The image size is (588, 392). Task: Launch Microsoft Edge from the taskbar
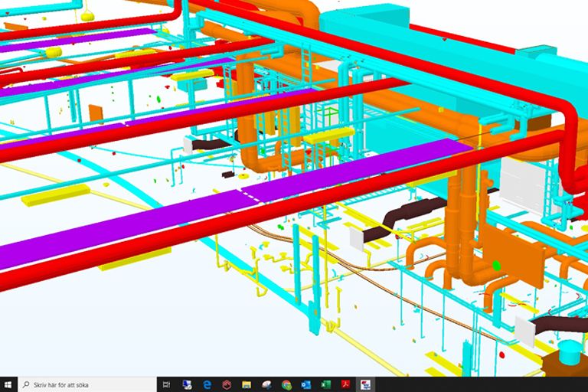click(x=207, y=384)
